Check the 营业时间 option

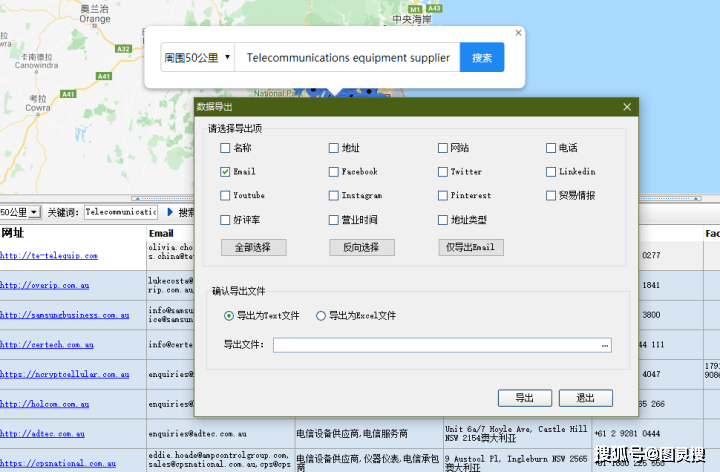(x=334, y=220)
